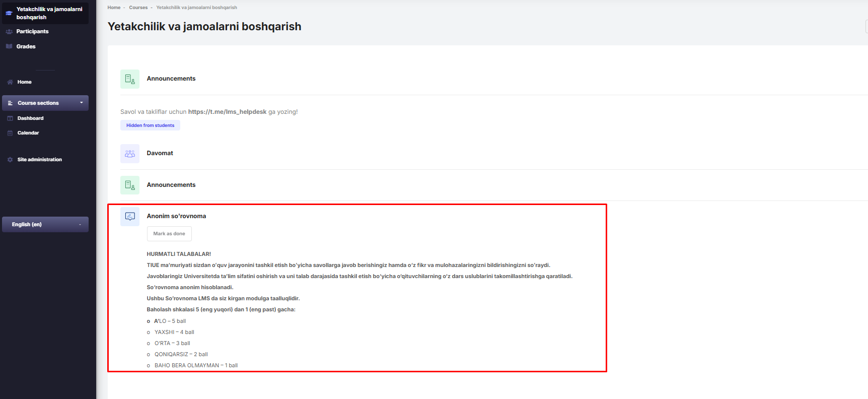Click the Davomat attendance icon
Viewport: 868px width, 399px height.
coord(130,154)
